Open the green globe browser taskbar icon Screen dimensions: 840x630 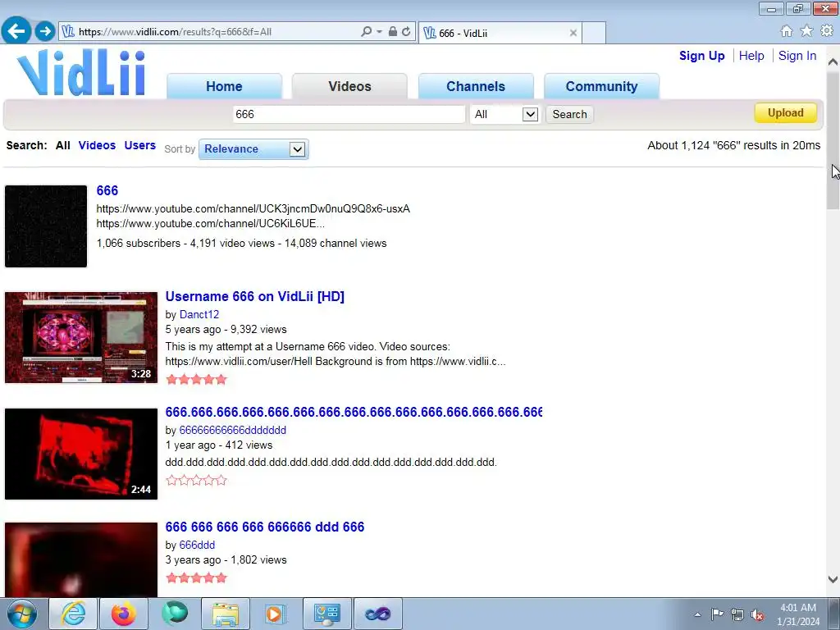coord(175,614)
